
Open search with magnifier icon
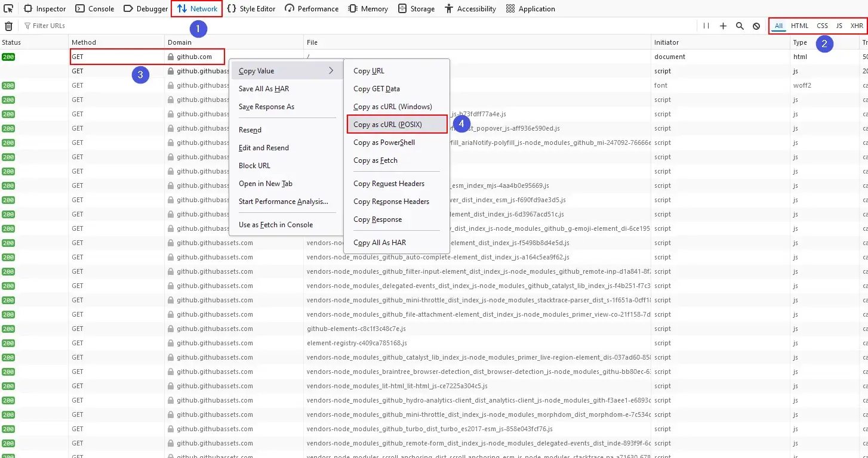[x=740, y=26]
